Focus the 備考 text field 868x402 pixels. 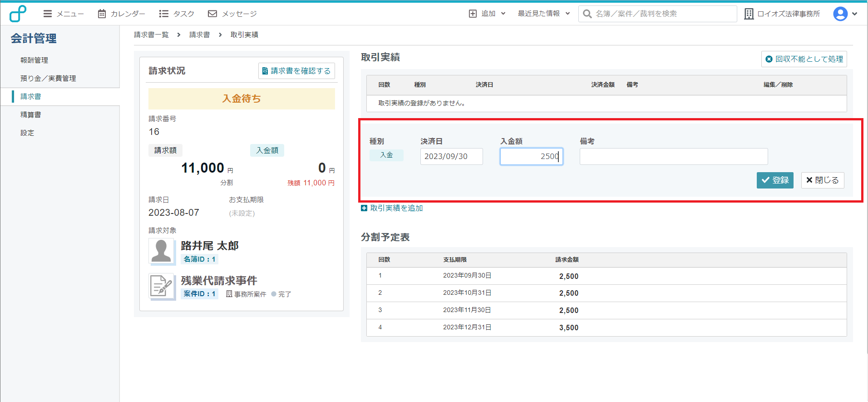[x=673, y=156]
